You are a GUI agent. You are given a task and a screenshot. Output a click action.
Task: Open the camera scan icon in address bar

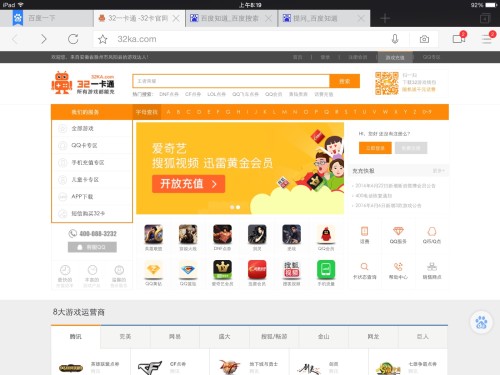[x=424, y=39]
